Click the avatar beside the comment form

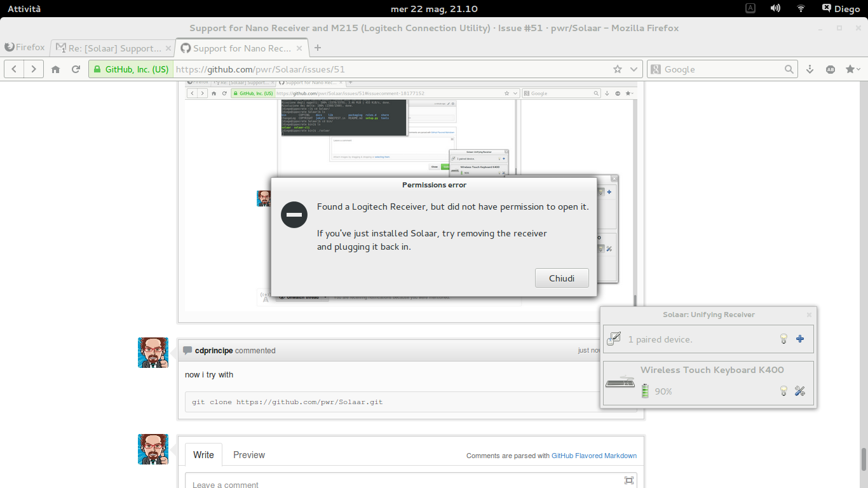pyautogui.click(x=153, y=449)
